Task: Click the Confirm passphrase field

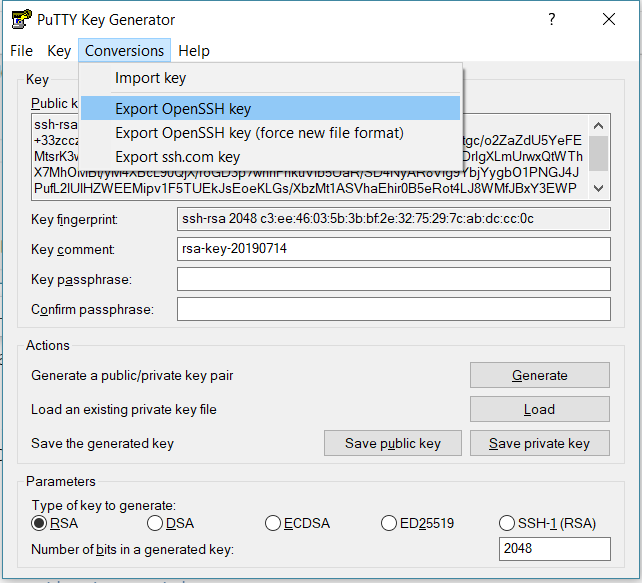Action: click(x=393, y=309)
